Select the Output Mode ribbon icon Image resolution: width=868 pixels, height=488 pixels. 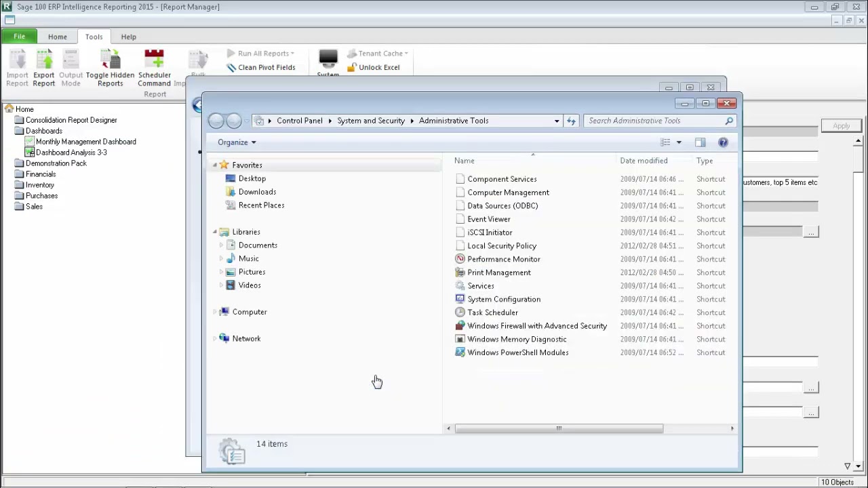71,68
